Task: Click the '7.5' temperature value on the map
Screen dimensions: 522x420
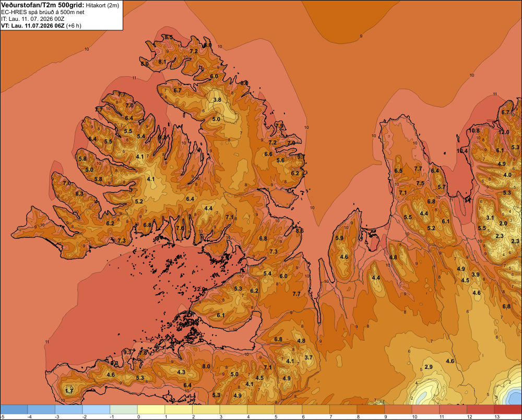Action: (x=420, y=183)
